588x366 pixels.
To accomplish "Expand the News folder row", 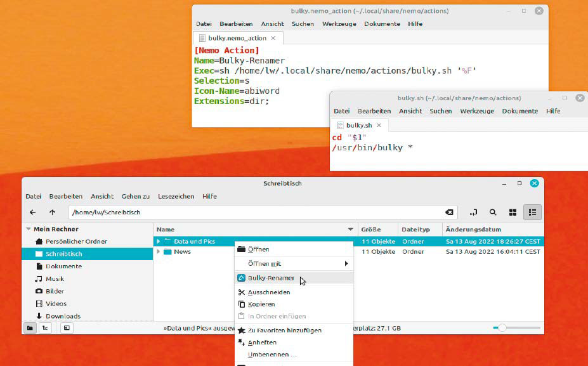I will 158,251.
